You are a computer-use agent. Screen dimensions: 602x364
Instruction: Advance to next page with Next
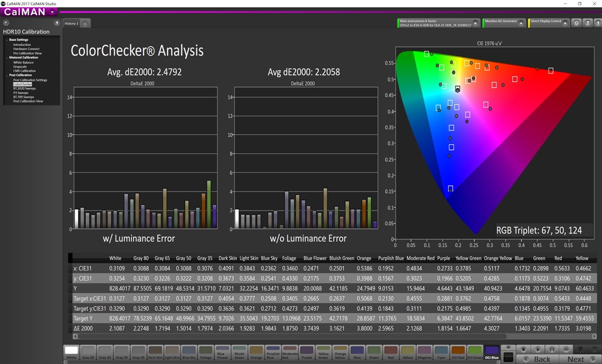[579, 359]
